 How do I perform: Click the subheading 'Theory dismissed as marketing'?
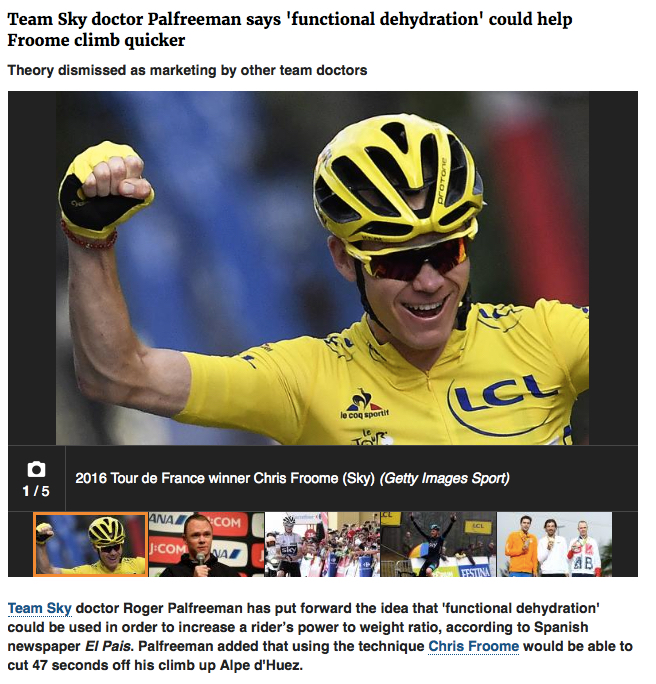188,70
